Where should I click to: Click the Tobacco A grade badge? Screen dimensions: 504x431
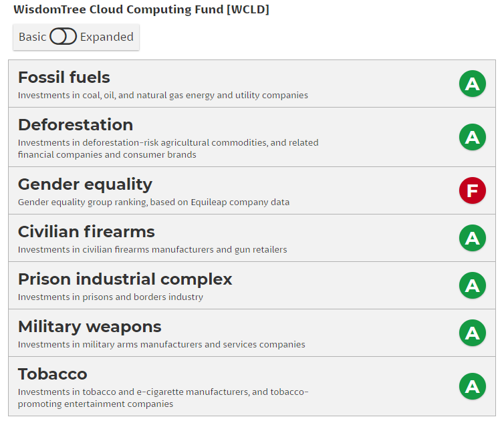pos(472,386)
